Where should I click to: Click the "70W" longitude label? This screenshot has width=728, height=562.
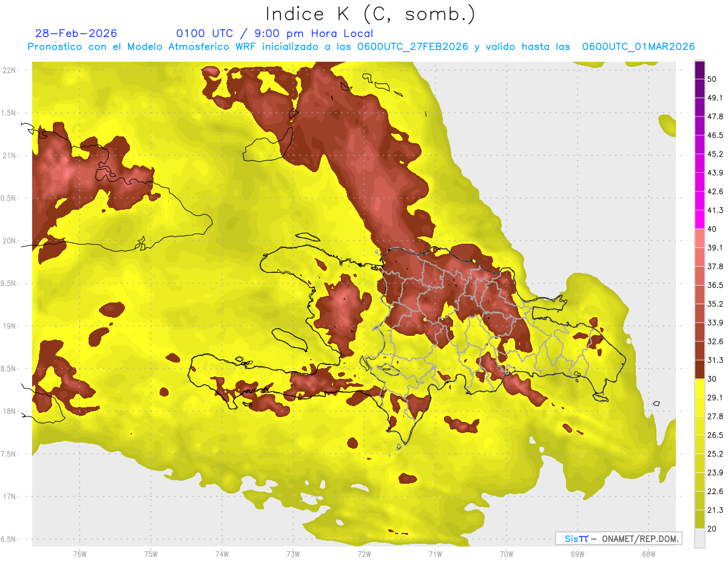pos(507,554)
